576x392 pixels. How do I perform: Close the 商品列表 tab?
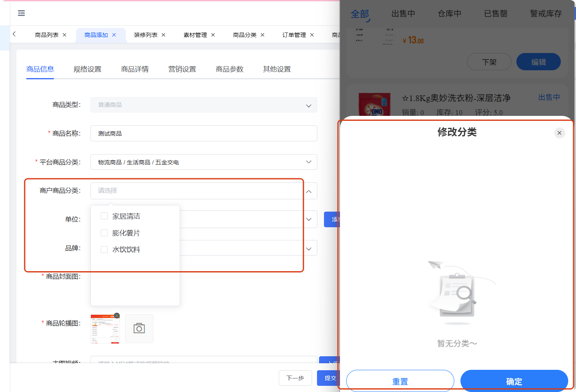coord(65,35)
